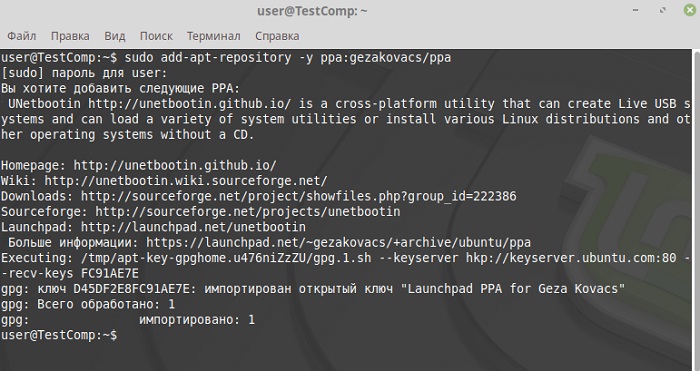Minimize the terminal window
Screen dimensions: 700x371
[x=636, y=10]
